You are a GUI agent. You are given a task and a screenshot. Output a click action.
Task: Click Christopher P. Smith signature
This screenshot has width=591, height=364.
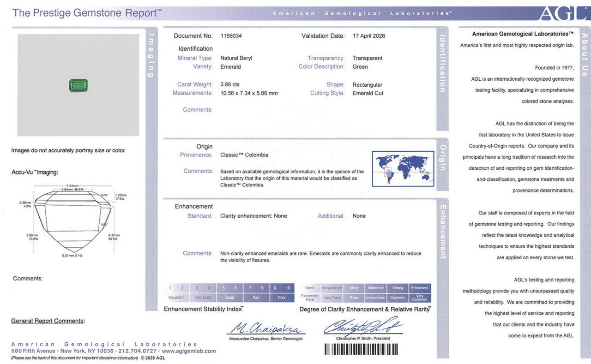[x=362, y=326]
